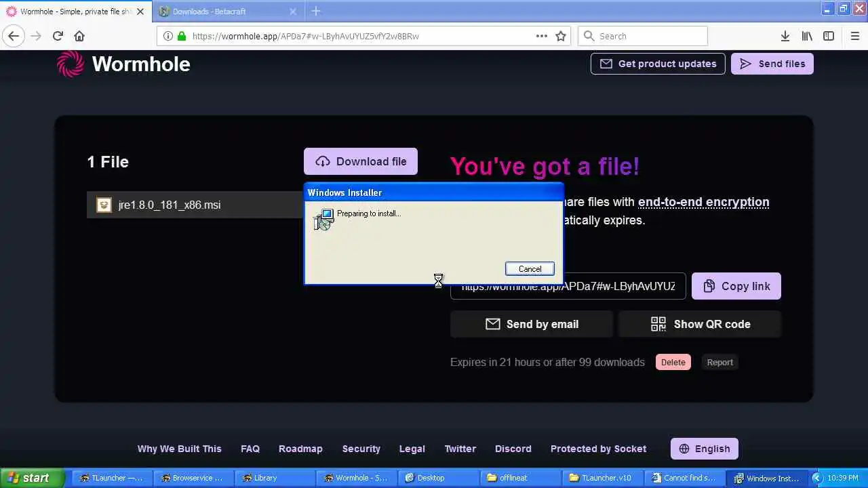This screenshot has width=868, height=488.
Task: Focus the browser Search box
Action: click(642, 36)
